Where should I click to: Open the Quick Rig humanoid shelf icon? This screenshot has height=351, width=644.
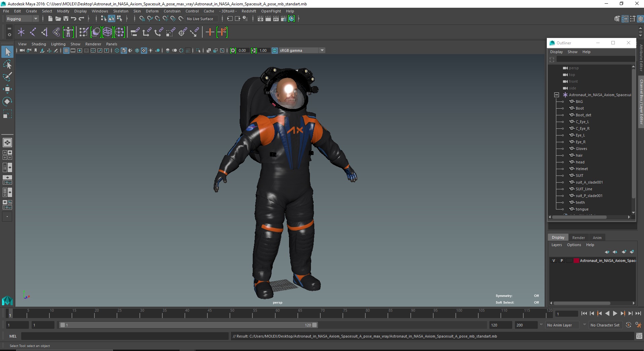coord(68,32)
